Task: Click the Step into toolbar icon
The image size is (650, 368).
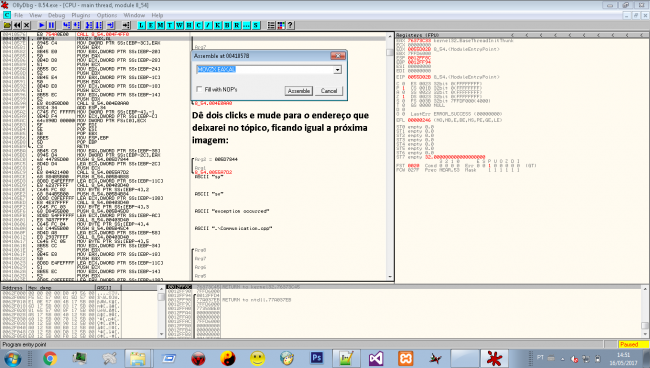Action: [67, 25]
